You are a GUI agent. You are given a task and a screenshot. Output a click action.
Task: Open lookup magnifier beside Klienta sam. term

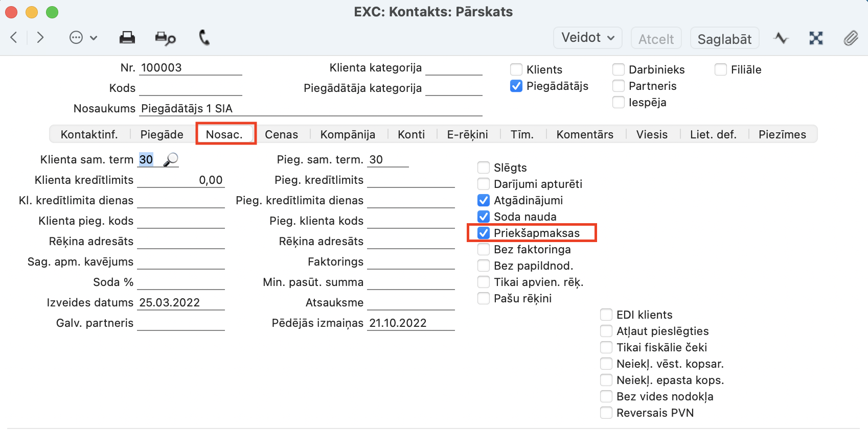(171, 160)
